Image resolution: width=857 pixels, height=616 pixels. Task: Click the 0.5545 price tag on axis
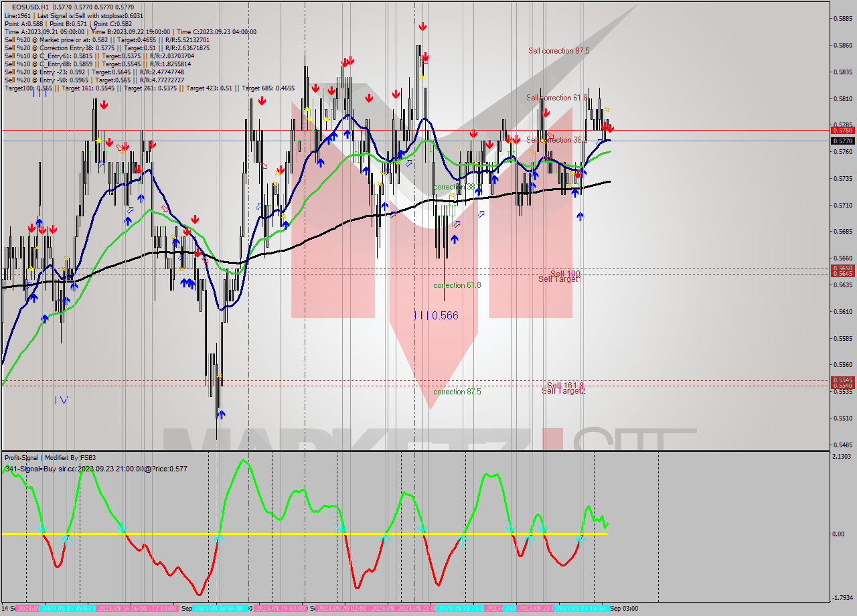[842, 380]
